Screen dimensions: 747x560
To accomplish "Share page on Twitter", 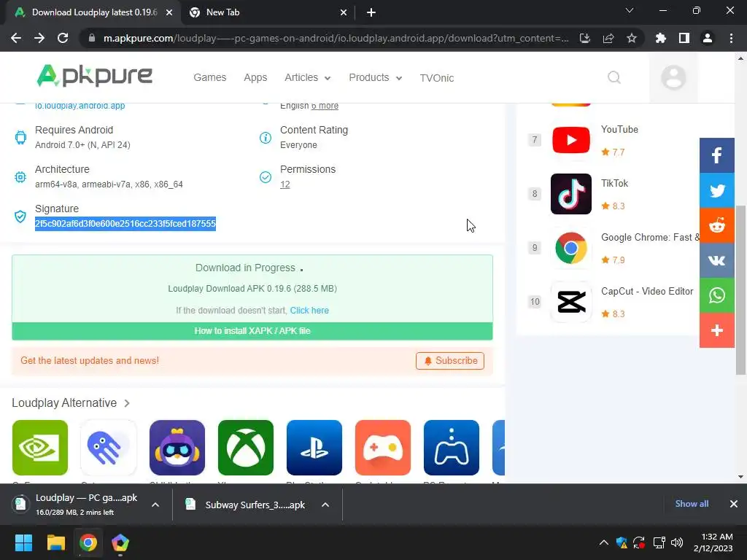I will click(716, 190).
